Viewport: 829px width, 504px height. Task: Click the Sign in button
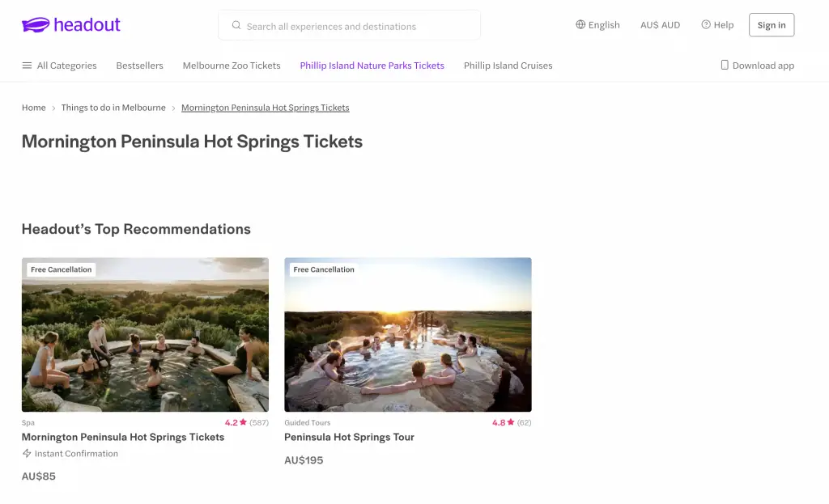click(772, 25)
